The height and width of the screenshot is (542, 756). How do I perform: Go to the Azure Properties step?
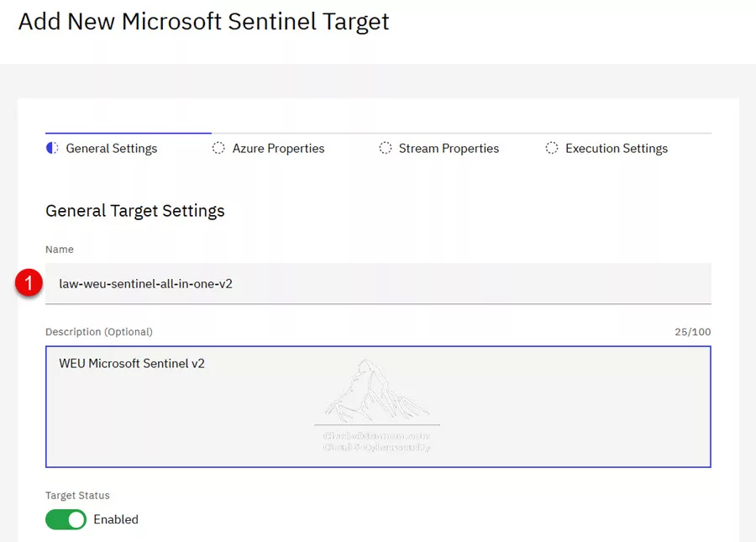click(x=278, y=149)
